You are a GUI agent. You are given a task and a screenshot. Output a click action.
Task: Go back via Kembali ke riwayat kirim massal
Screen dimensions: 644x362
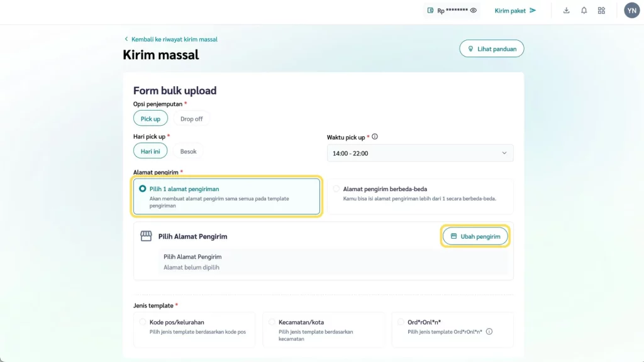(x=171, y=40)
